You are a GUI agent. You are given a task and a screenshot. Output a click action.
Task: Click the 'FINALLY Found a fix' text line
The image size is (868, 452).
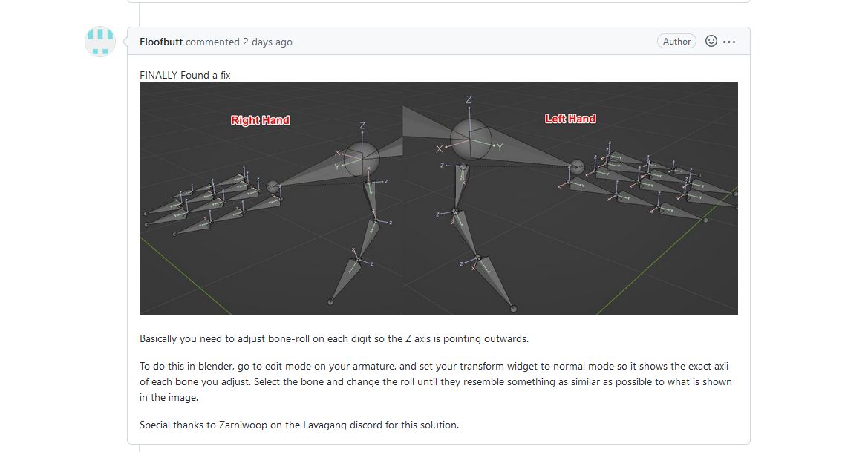[185, 75]
